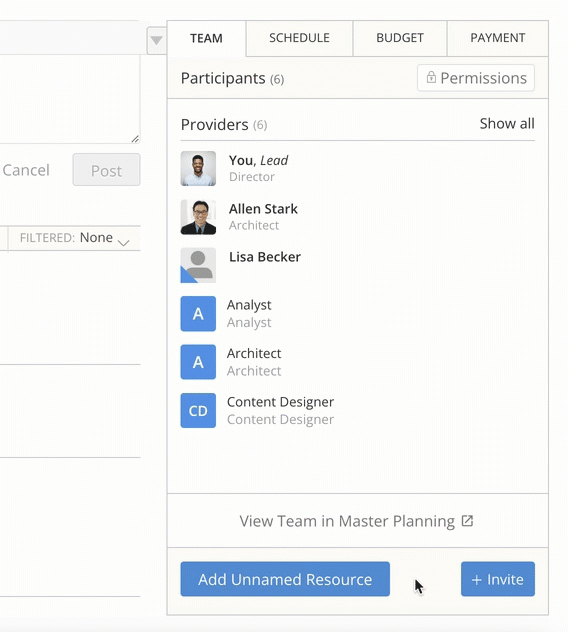
Task: Click the Add Unnamed Resource button
Action: [x=285, y=579]
